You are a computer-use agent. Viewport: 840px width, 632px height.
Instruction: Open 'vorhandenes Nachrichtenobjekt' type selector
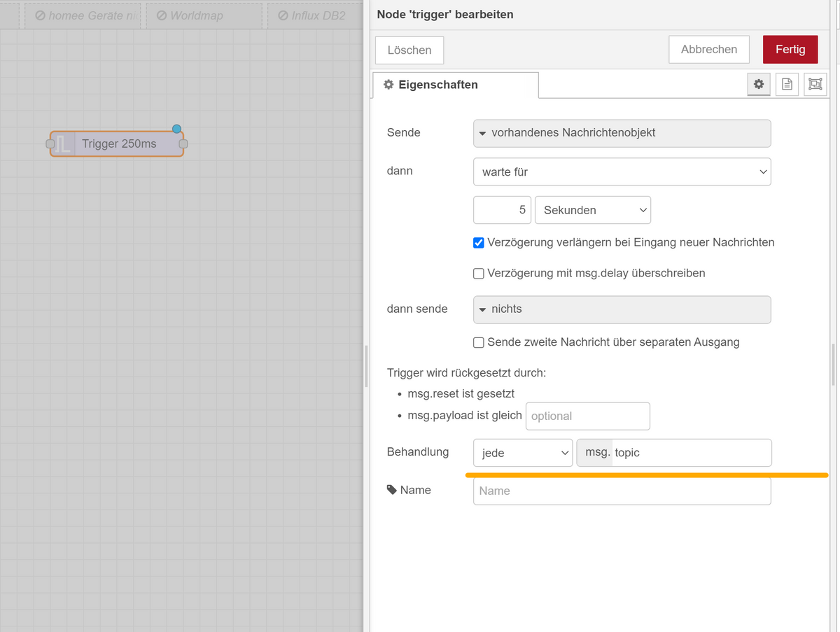[622, 133]
